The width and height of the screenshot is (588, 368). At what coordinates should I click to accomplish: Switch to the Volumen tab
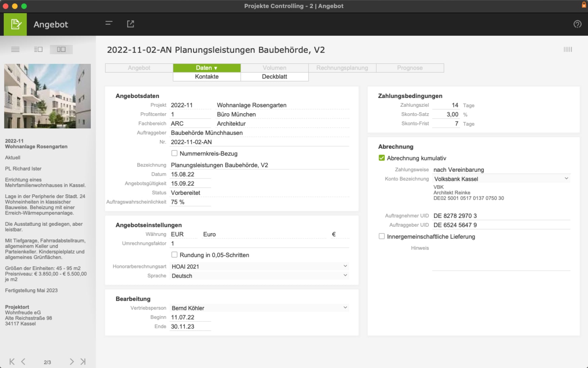tap(274, 68)
